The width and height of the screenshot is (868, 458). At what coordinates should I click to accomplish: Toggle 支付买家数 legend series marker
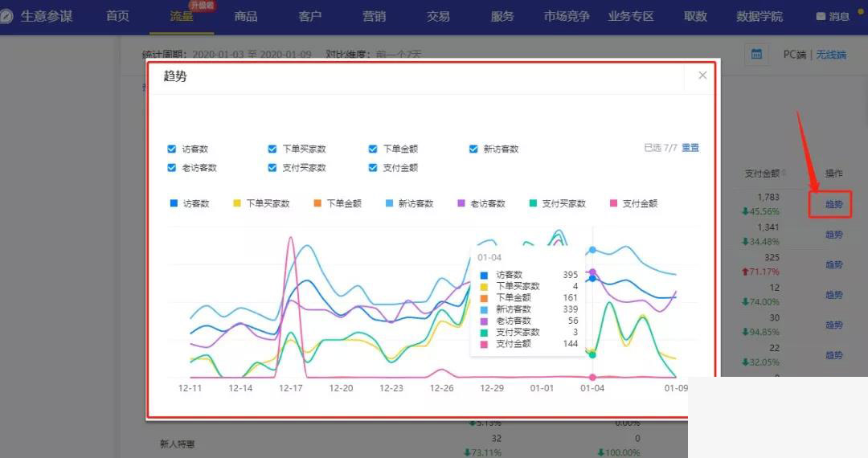point(533,203)
